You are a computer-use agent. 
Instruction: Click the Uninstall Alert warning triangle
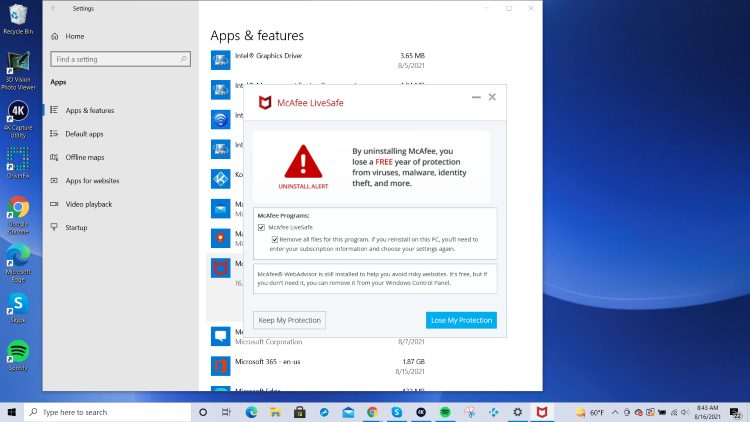coord(303,161)
